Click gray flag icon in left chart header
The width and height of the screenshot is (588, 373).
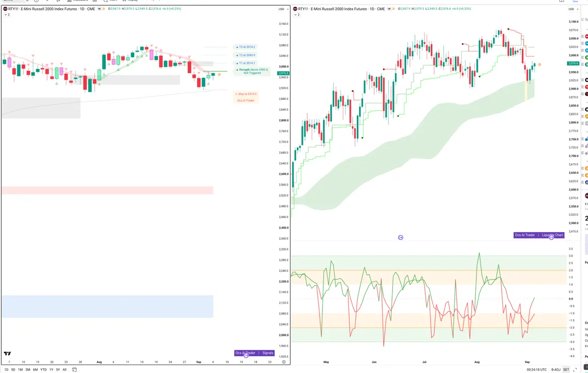(x=100, y=9)
